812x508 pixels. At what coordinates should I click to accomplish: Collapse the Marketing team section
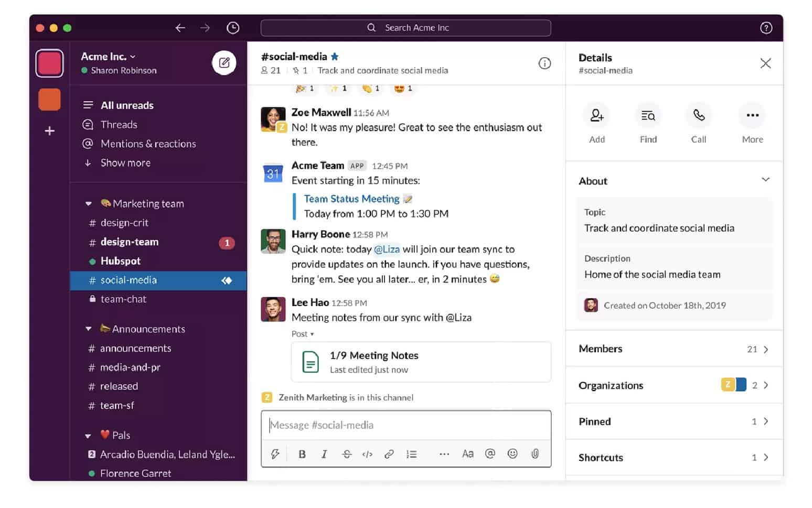coord(89,203)
